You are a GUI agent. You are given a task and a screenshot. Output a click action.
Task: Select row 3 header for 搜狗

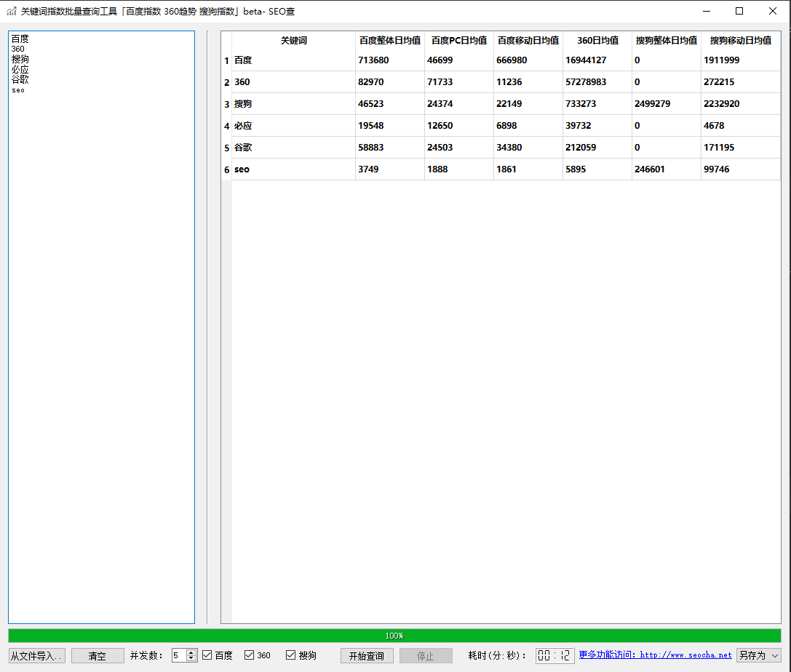pyautogui.click(x=226, y=104)
